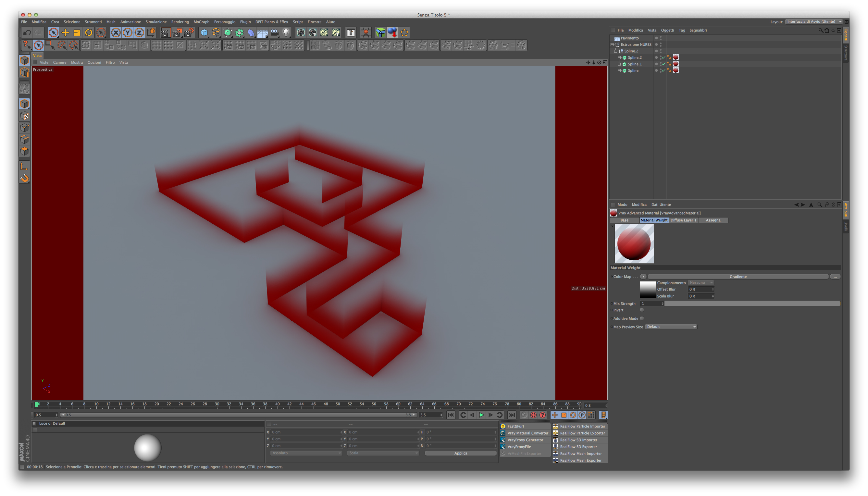This screenshot has width=868, height=496.
Task: Click the Mix Strength slider bar
Action: click(x=752, y=304)
